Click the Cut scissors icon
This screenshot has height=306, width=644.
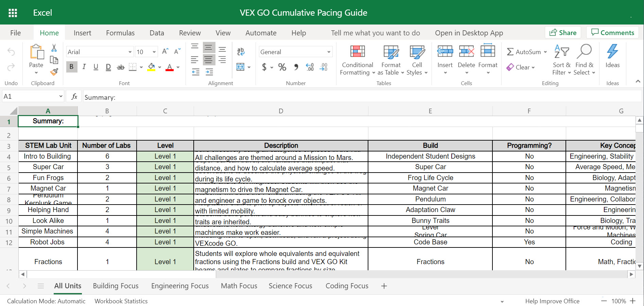pyautogui.click(x=54, y=48)
